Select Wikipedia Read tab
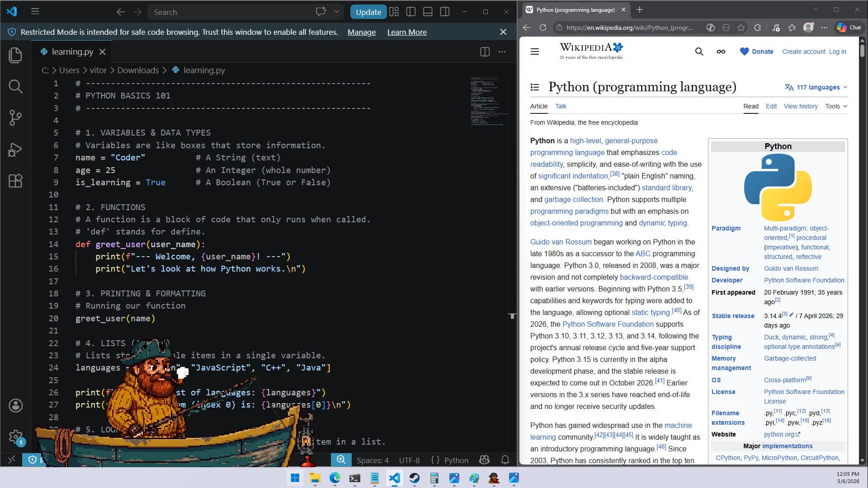Viewport: 868px width, 488px height. (x=751, y=106)
